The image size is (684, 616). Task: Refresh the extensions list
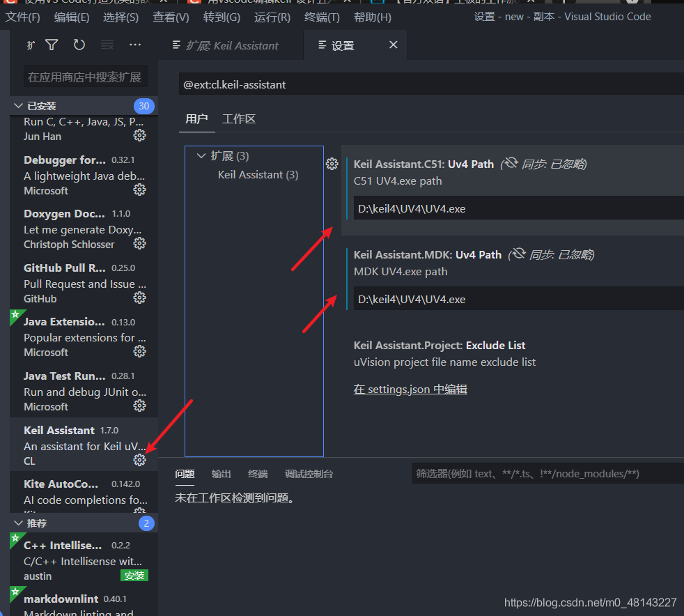coord(79,45)
